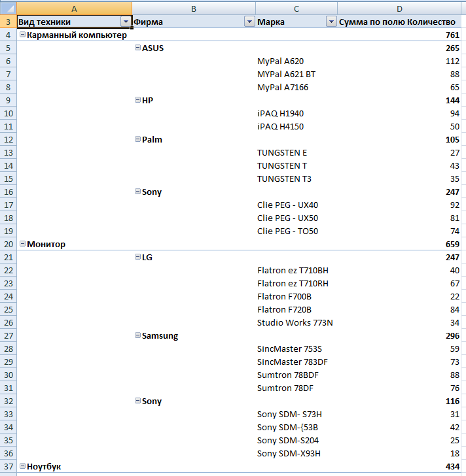
Task: Click the Flatron ez T710RH cell
Action: pyautogui.click(x=296, y=283)
